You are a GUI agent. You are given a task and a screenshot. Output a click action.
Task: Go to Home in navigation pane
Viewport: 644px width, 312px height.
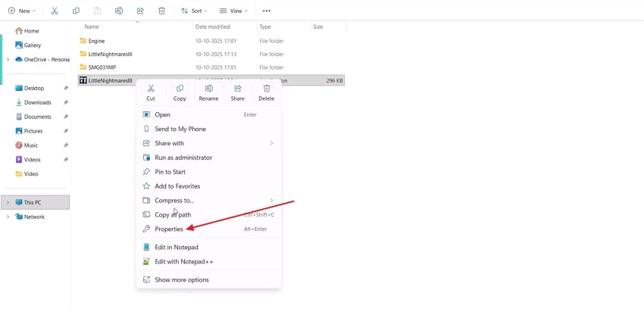27,31
